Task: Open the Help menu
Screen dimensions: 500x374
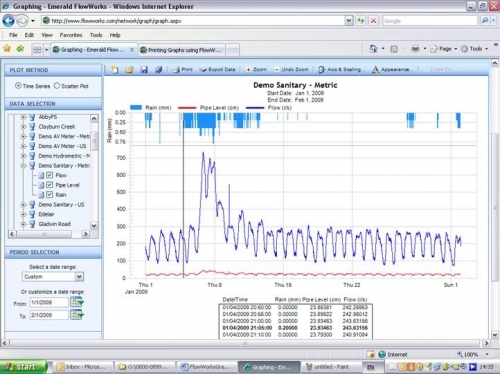Action: 115,35
